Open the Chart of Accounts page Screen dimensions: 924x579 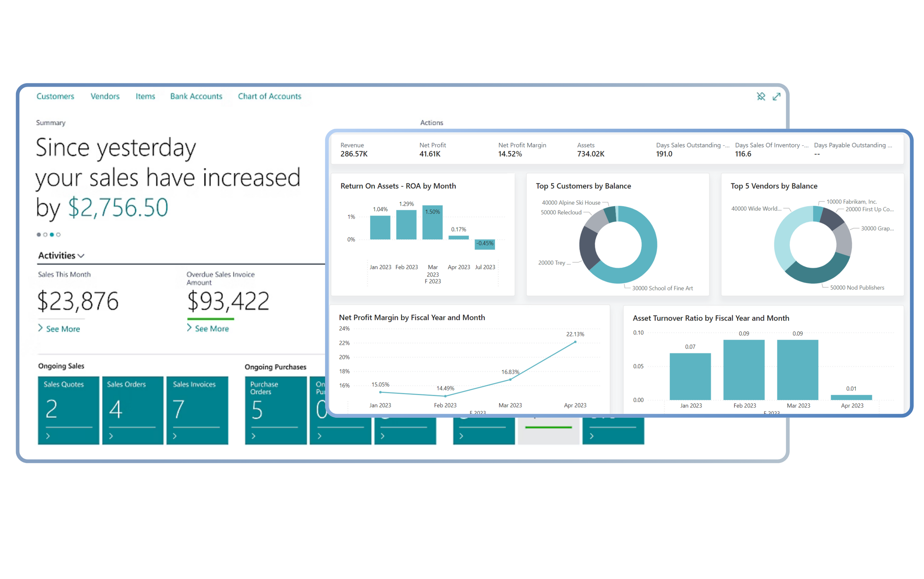269,96
